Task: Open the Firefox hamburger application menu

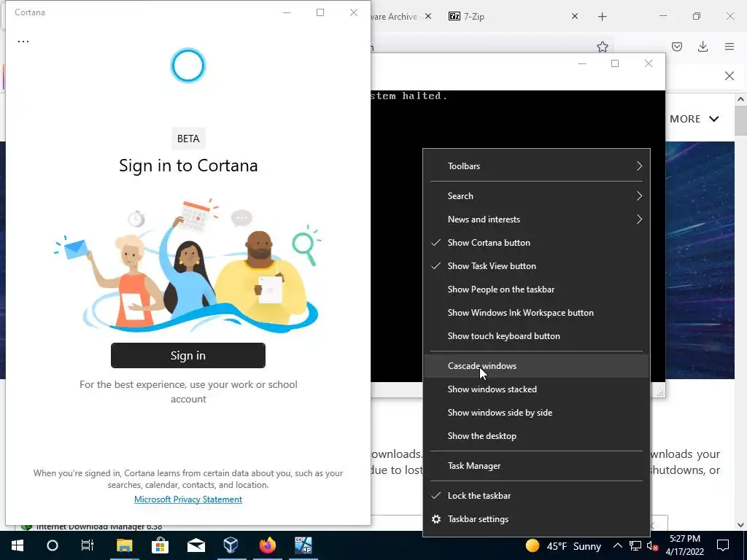Action: (x=729, y=47)
